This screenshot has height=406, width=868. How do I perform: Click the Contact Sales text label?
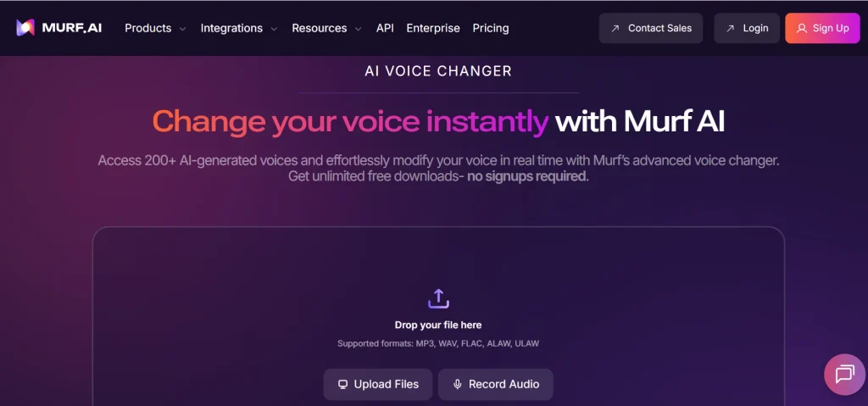coord(659,28)
